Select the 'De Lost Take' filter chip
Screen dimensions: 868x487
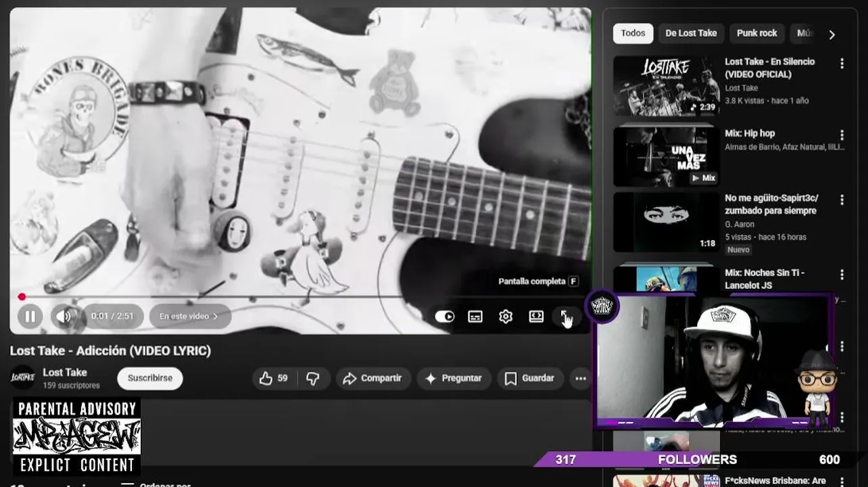(x=691, y=33)
